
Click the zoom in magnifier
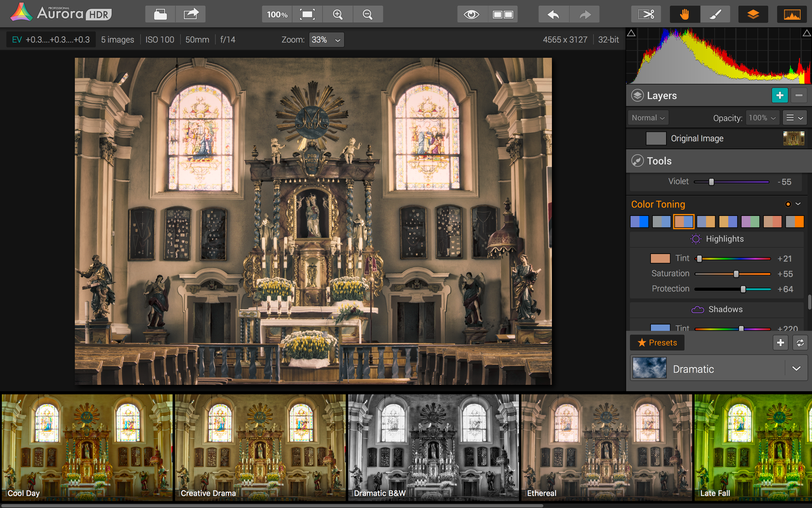tap(338, 14)
